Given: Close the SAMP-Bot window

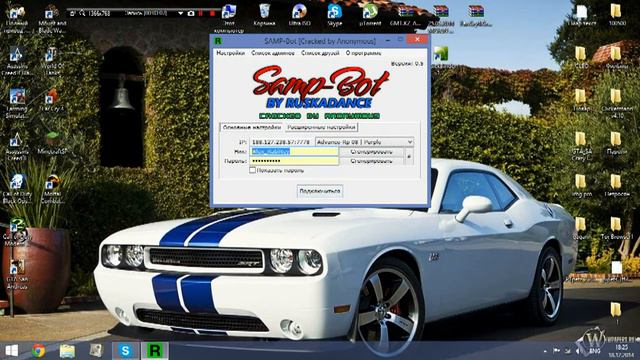Looking at the screenshot, I should [x=417, y=39].
